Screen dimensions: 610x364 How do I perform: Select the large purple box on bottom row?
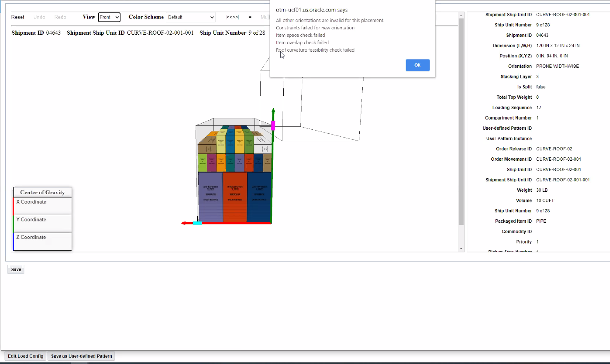[211, 197]
